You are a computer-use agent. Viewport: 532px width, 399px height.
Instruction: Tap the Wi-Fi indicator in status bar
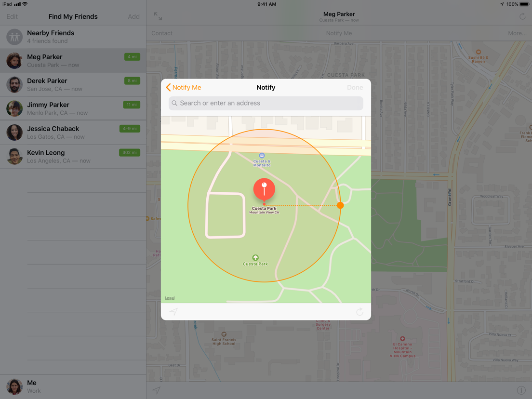(25, 4)
